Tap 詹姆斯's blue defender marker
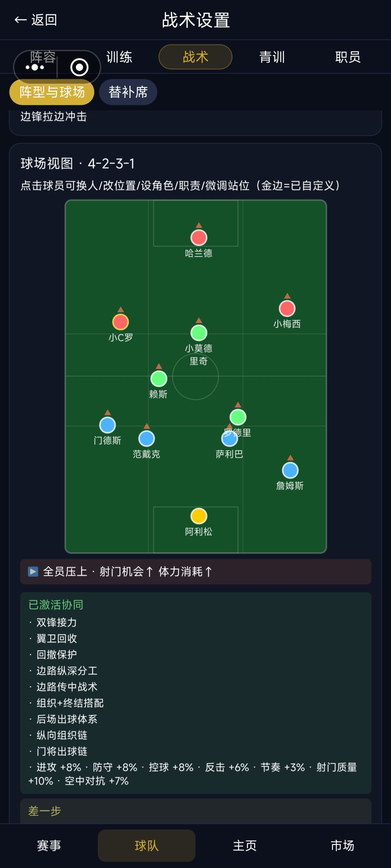 (290, 470)
